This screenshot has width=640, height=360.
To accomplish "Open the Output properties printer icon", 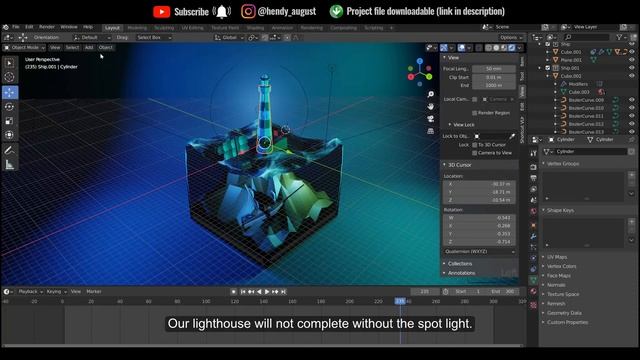I will pos(533,178).
